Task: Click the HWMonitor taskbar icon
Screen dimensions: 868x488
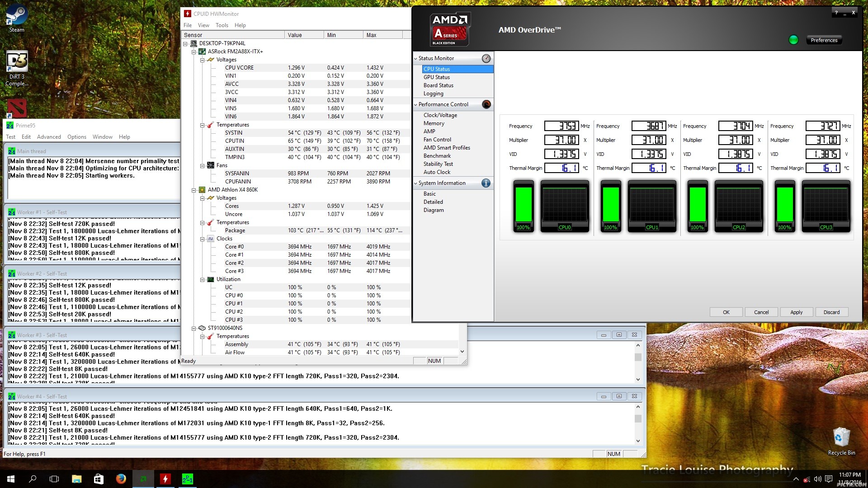Action: point(165,479)
